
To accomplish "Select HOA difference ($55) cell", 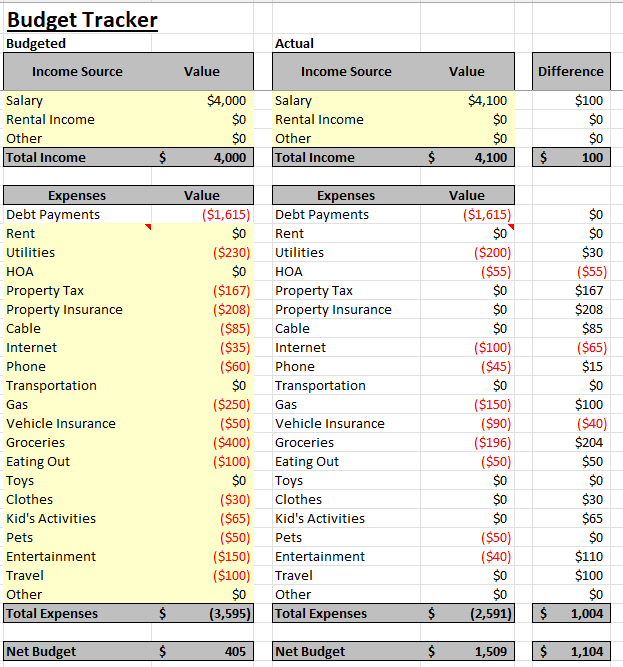I will pyautogui.click(x=592, y=271).
